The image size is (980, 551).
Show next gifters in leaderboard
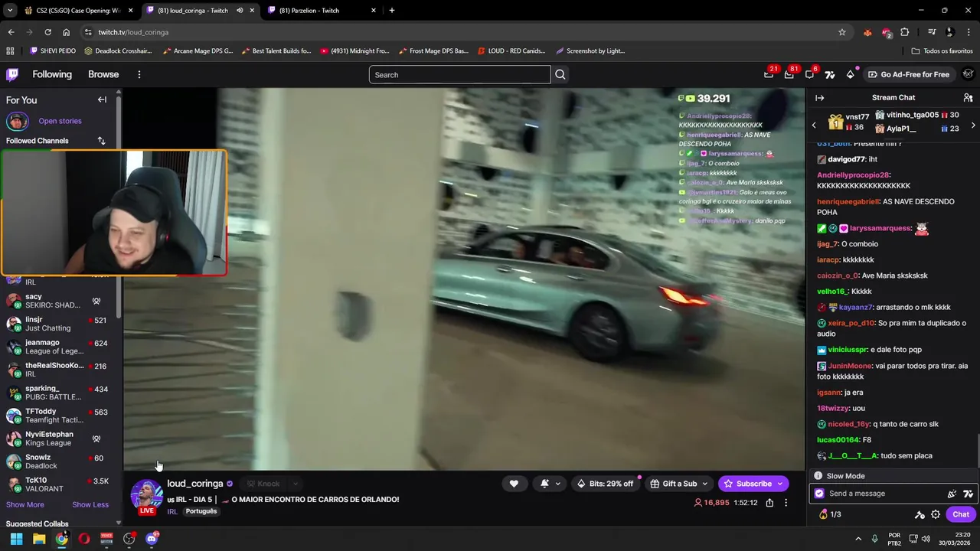pyautogui.click(x=973, y=125)
